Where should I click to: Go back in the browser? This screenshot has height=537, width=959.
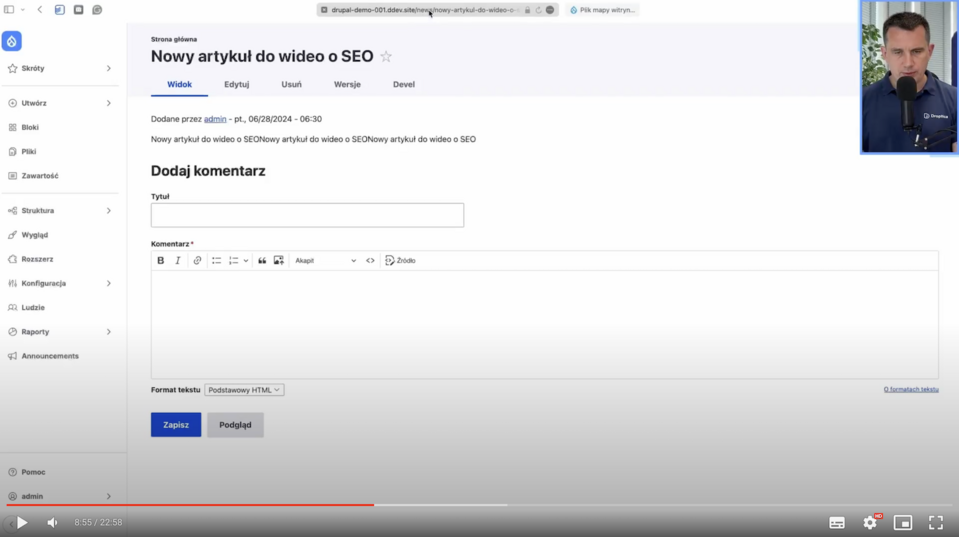tap(40, 10)
